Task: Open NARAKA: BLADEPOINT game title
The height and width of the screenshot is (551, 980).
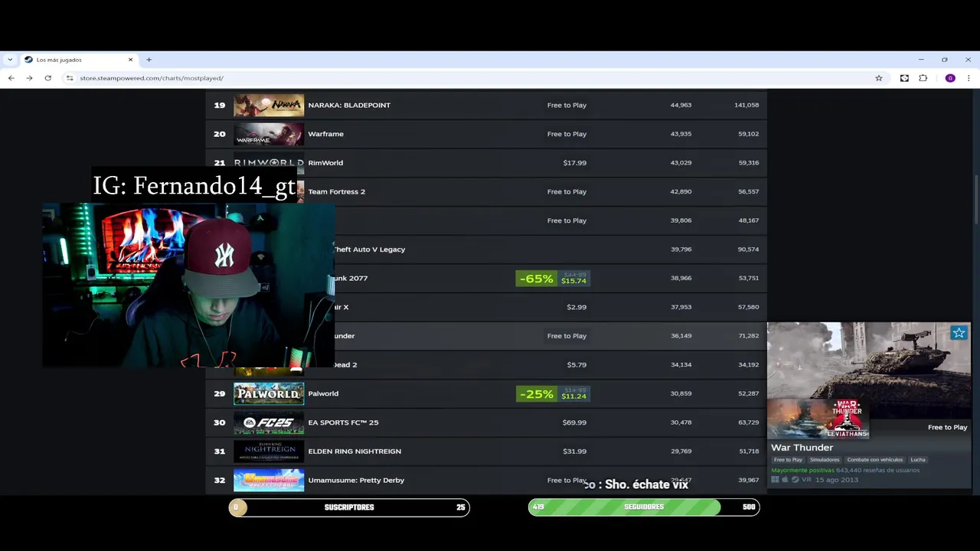Action: click(349, 105)
